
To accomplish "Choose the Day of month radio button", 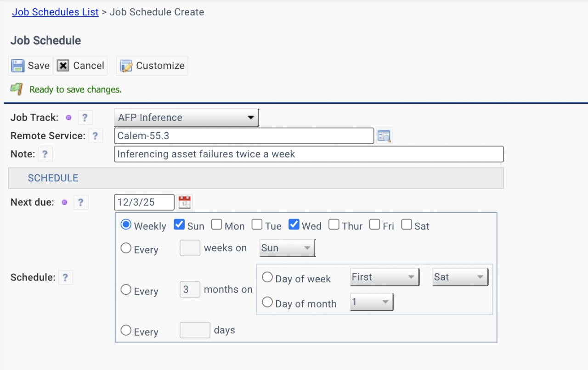I will [x=267, y=302].
